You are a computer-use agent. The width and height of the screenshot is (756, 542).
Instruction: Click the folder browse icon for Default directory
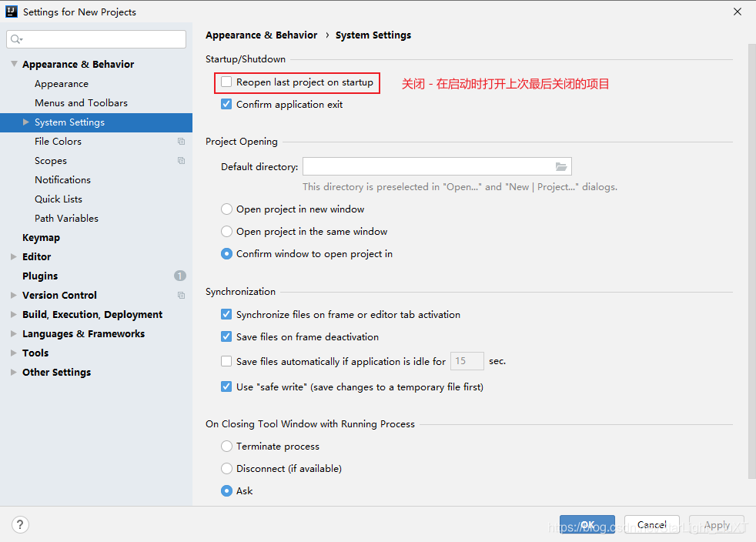560,166
